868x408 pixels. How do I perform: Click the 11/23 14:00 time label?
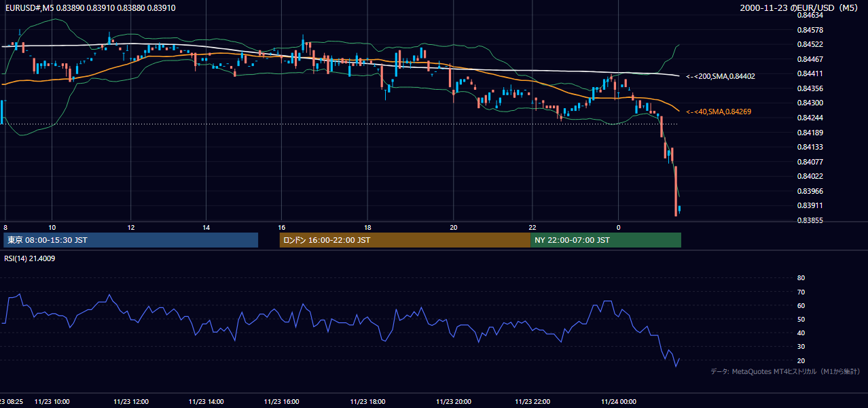pyautogui.click(x=206, y=402)
